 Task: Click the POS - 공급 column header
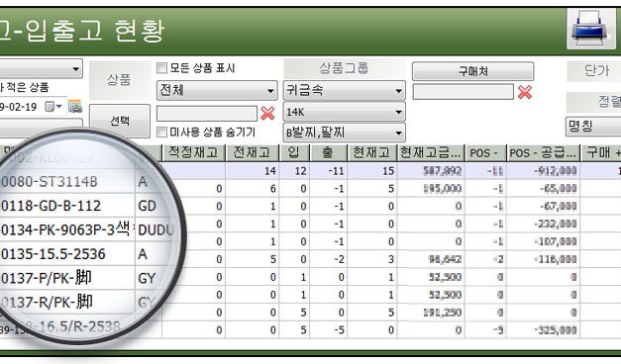click(543, 152)
